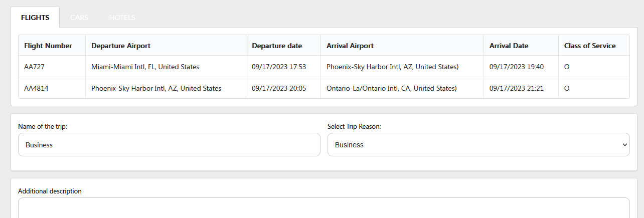The width and height of the screenshot is (644, 218).
Task: Select the Miami-Miami Intl departure airport cell
Action: click(x=145, y=67)
